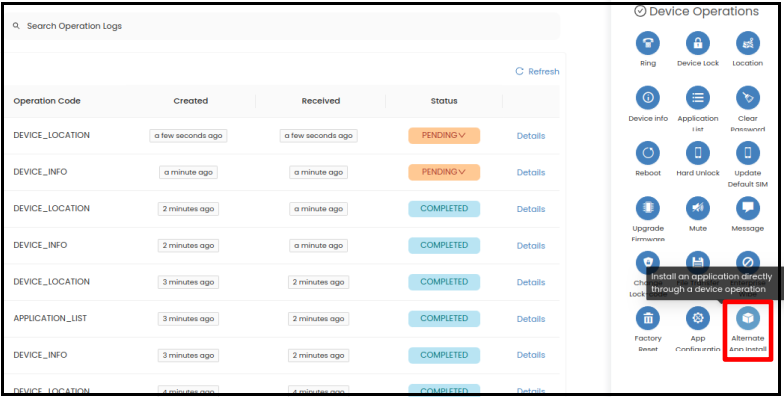
Task: Open Details for the first DEVICE_LOCATION row
Action: click(x=530, y=136)
